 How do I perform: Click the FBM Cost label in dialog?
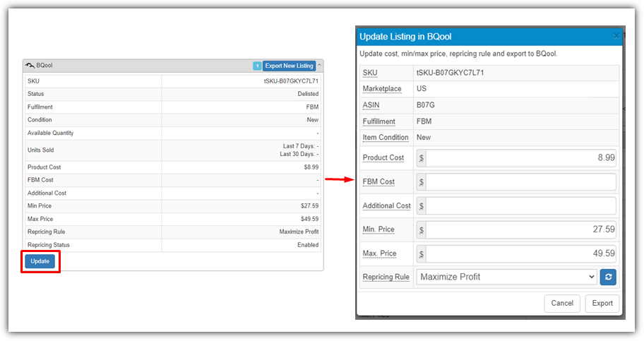(378, 181)
